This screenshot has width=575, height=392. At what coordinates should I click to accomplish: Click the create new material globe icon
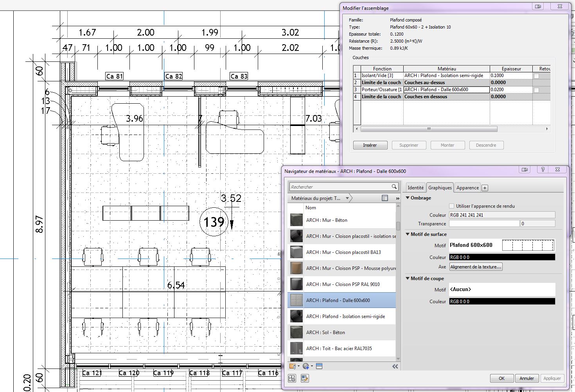pos(306,366)
